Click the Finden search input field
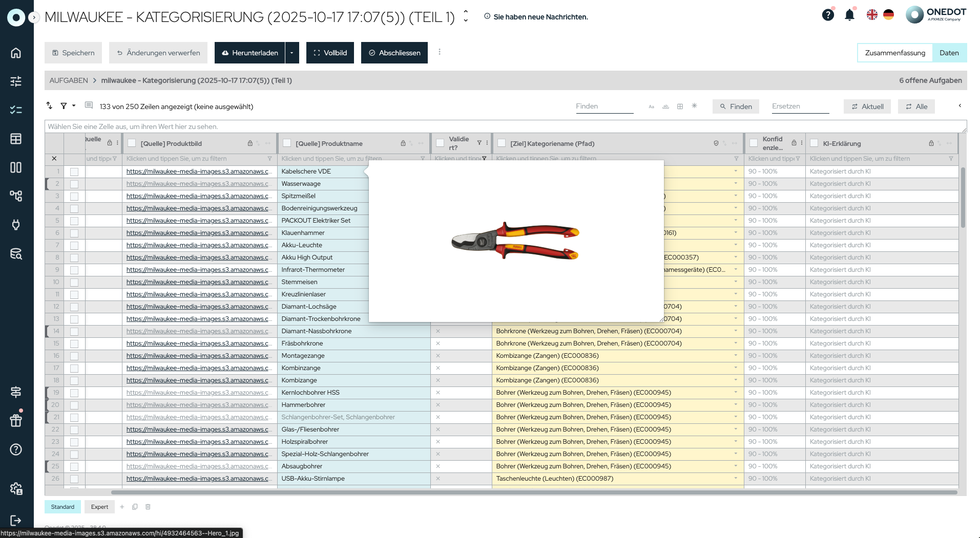Screen dimensions: 980x538 coord(604,106)
